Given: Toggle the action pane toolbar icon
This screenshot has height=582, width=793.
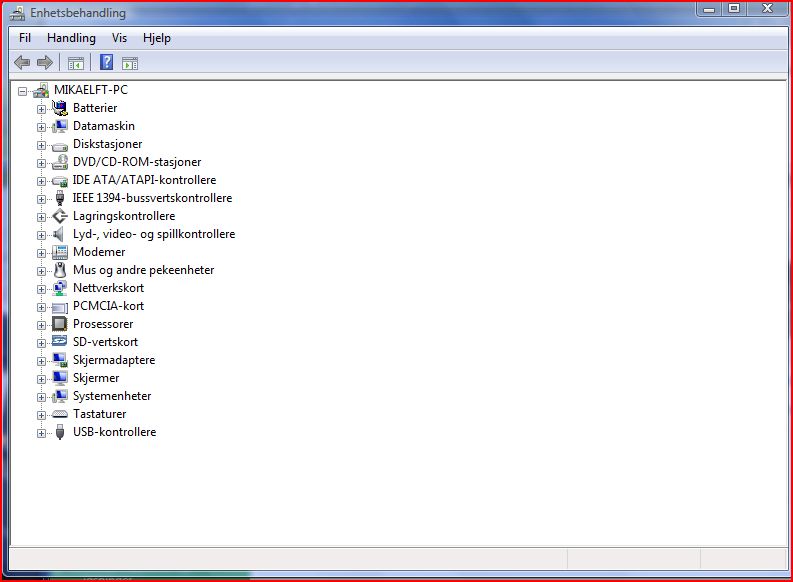Looking at the screenshot, I should [x=130, y=63].
